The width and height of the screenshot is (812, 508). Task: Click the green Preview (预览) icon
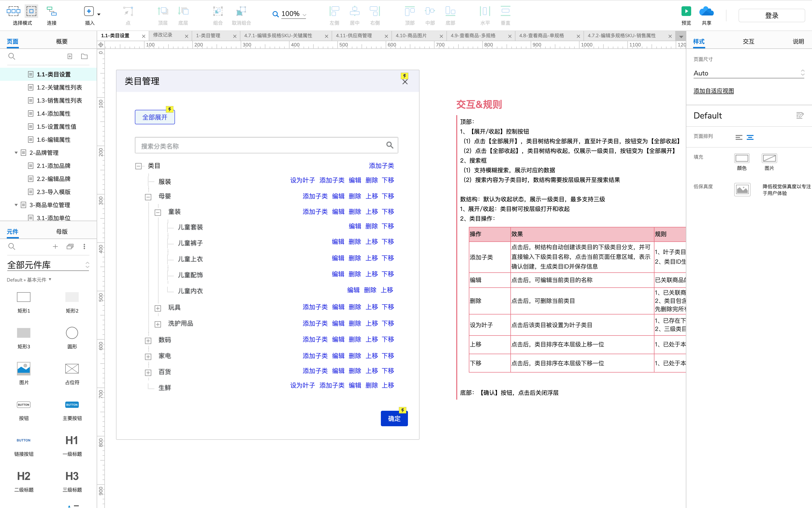pyautogui.click(x=686, y=11)
